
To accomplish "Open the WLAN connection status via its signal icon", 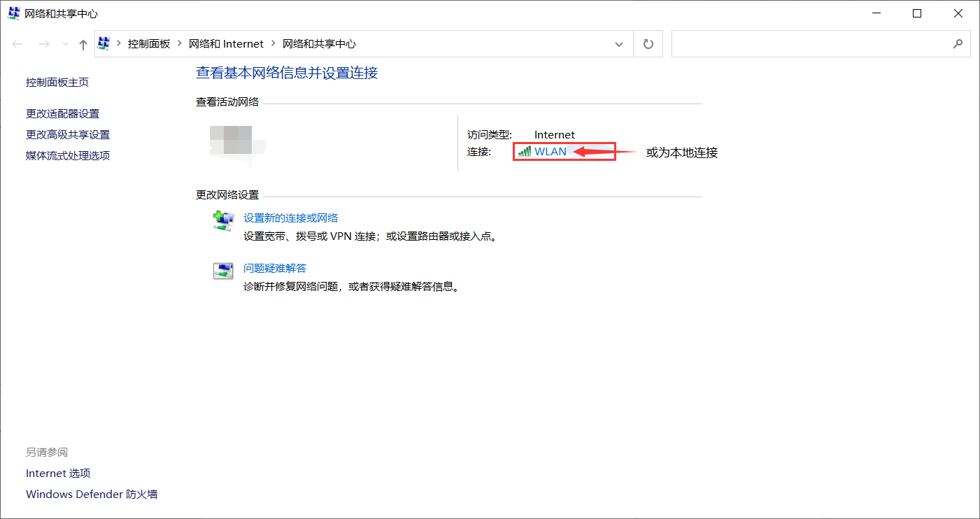I will coord(524,151).
